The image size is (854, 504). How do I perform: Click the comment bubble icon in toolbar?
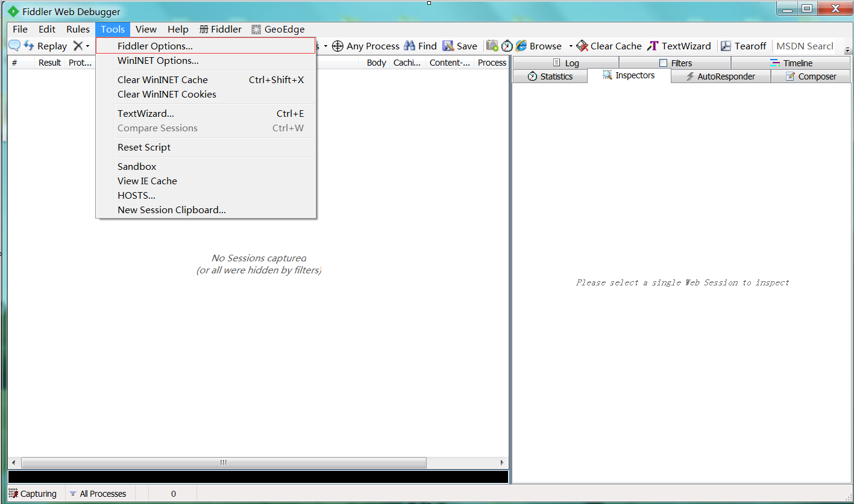14,46
